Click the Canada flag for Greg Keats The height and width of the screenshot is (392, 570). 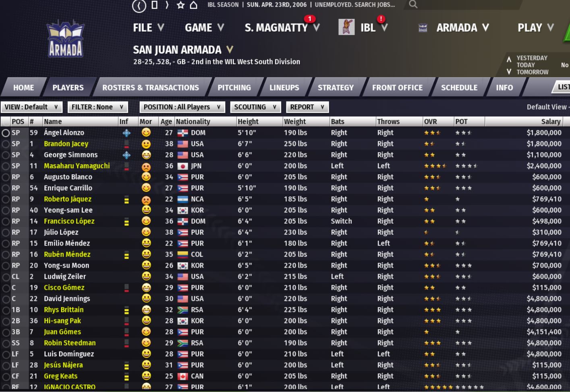pos(183,376)
